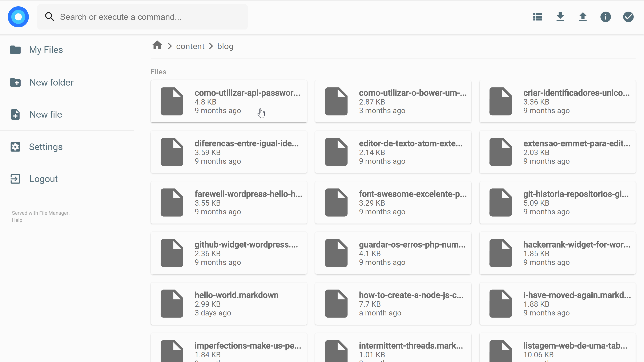The height and width of the screenshot is (362, 644).
Task: Click the Help link at bottom left
Action: click(16, 220)
